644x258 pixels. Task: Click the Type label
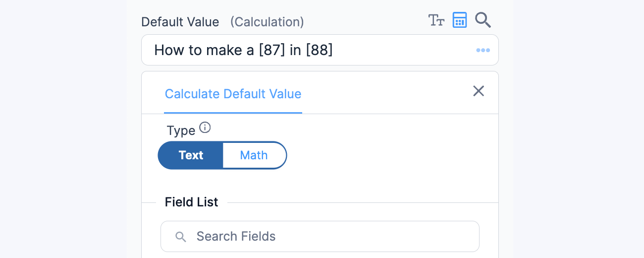coord(181,130)
